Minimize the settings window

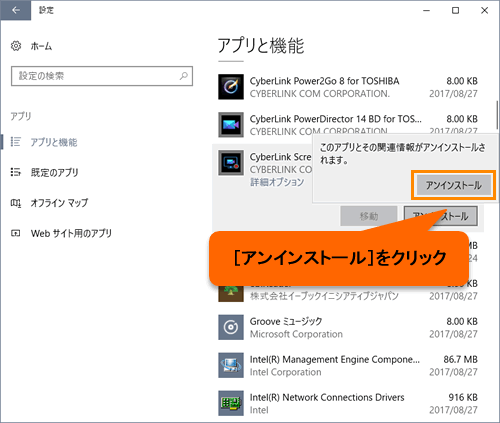point(426,10)
